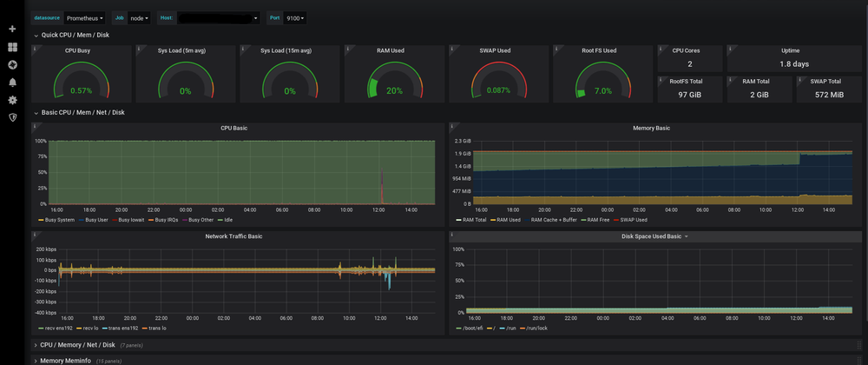The height and width of the screenshot is (365, 868).
Task: Collapse the Quick CPU / Mem / Disk row
Action: coord(75,35)
